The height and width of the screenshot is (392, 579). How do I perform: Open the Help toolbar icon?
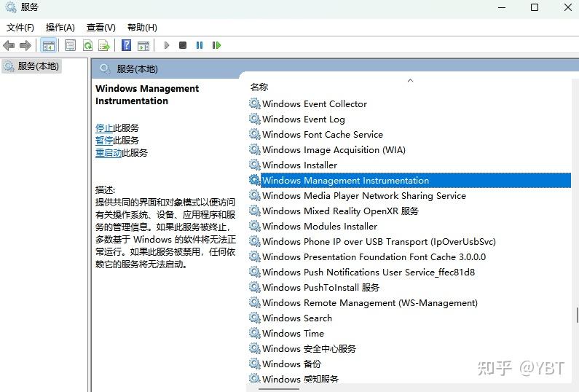point(126,45)
